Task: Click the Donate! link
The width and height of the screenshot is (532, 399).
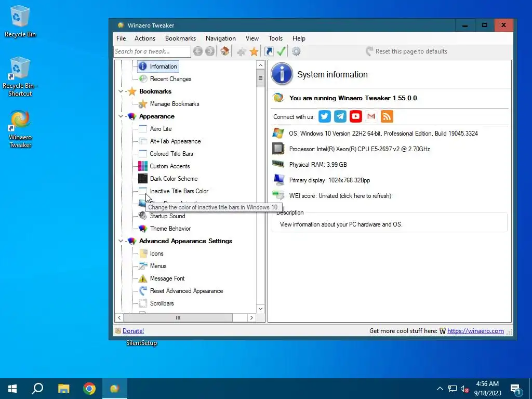Action: 133,331
